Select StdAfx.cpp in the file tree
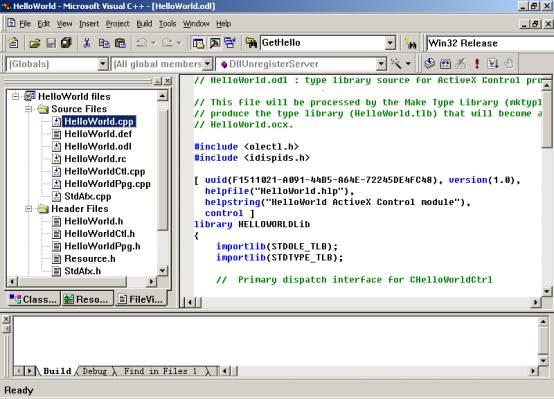This screenshot has width=554, height=399. pyautogui.click(x=88, y=196)
